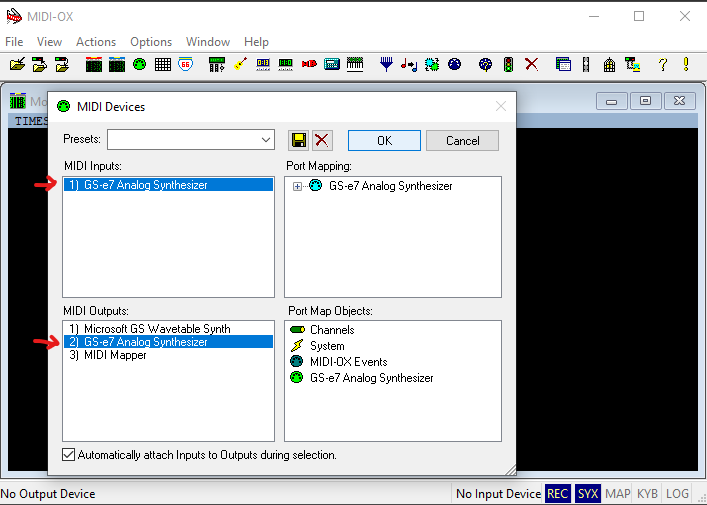Toggle Automatically attach Inputs to Outputs checkbox
The width and height of the screenshot is (707, 505).
point(69,454)
